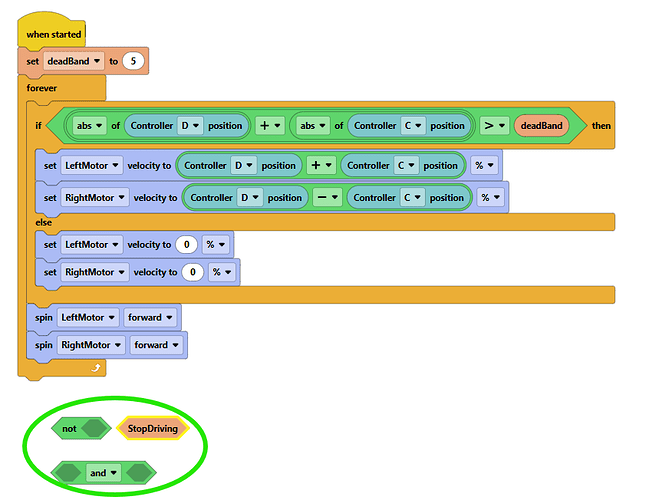
Task: Select the StopDriving variable block
Action: pos(152,429)
